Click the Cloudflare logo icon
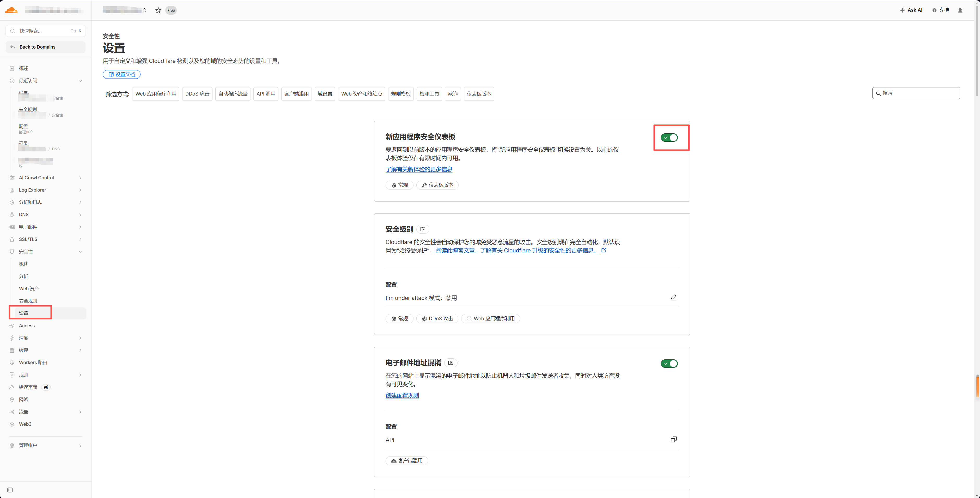Screen dimensions: 980x498 tap(11, 10)
